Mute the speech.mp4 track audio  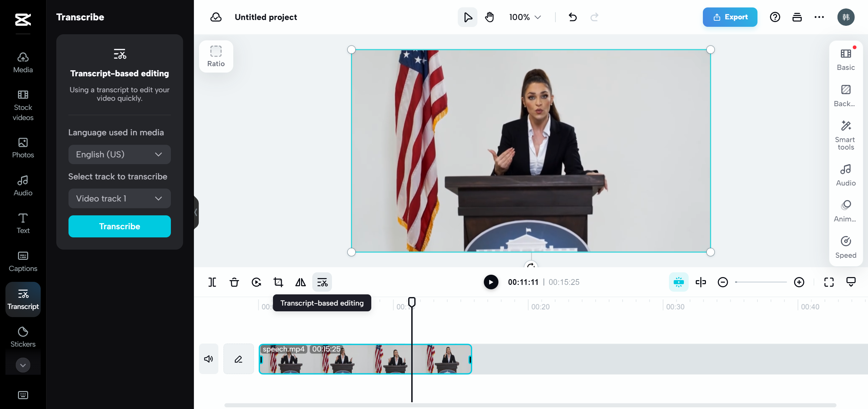208,359
